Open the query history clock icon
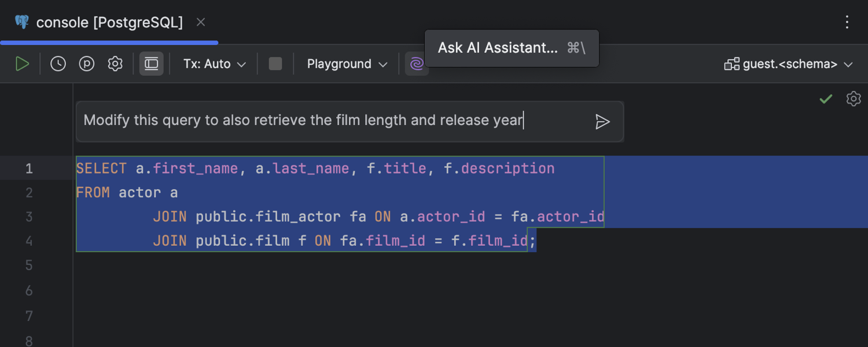The width and height of the screenshot is (868, 347). point(57,64)
